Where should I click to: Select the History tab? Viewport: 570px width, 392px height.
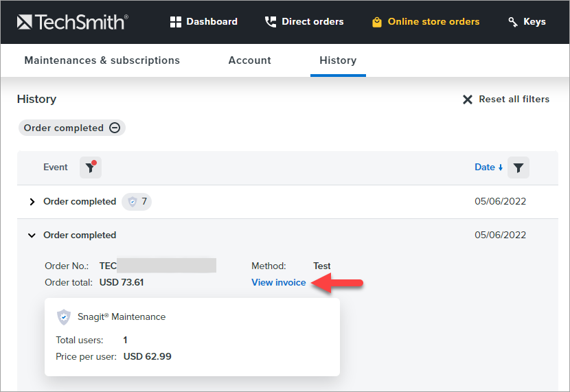[338, 60]
